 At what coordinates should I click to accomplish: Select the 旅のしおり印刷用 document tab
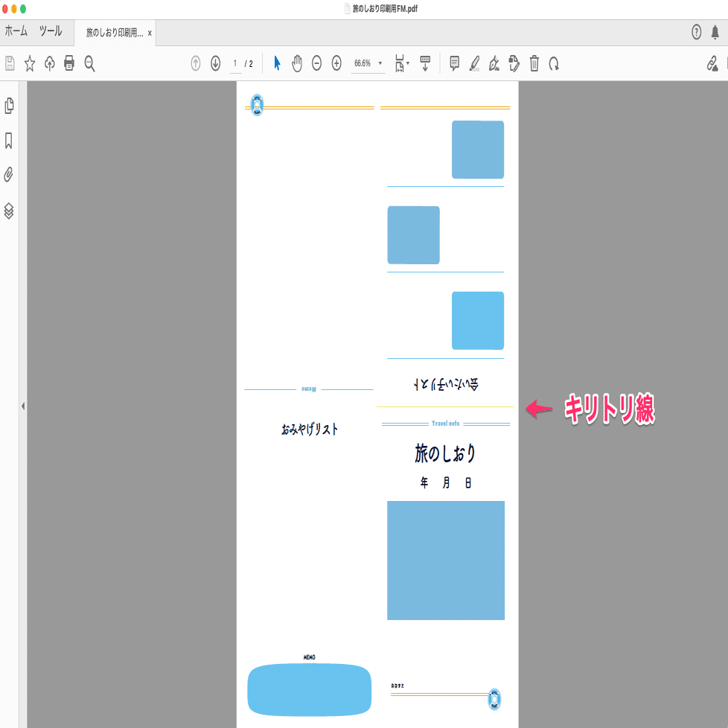115,33
